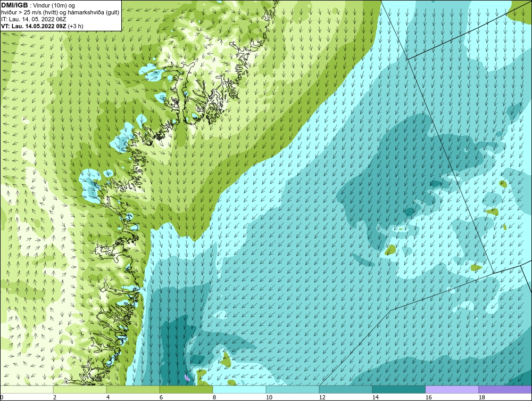Click the pale green 2–4 m/s legend swatch

coord(80,389)
